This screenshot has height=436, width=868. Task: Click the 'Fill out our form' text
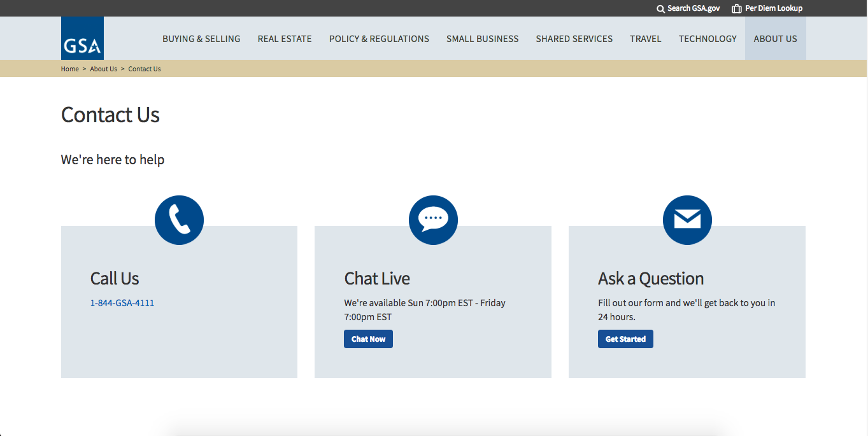point(687,310)
